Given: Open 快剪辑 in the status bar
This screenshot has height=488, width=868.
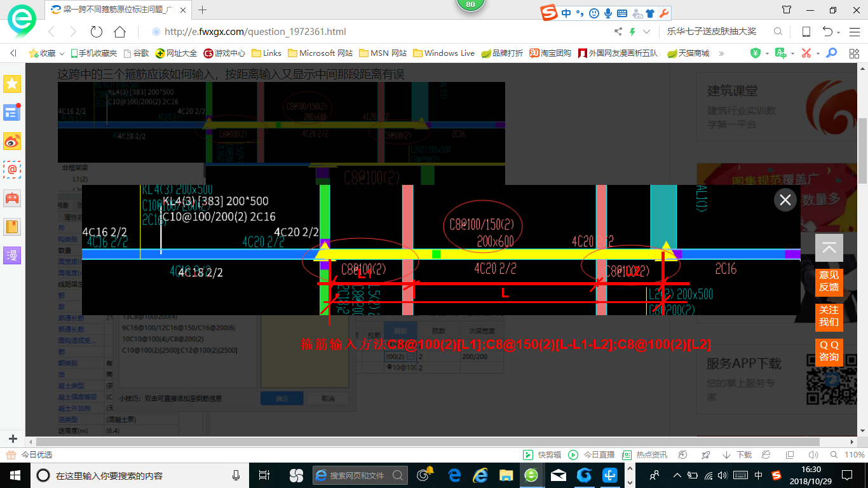Looking at the screenshot, I should click(542, 455).
